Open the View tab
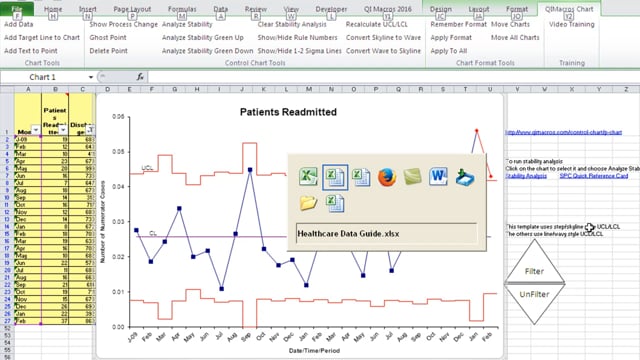The width and height of the screenshot is (640, 360). (291, 9)
